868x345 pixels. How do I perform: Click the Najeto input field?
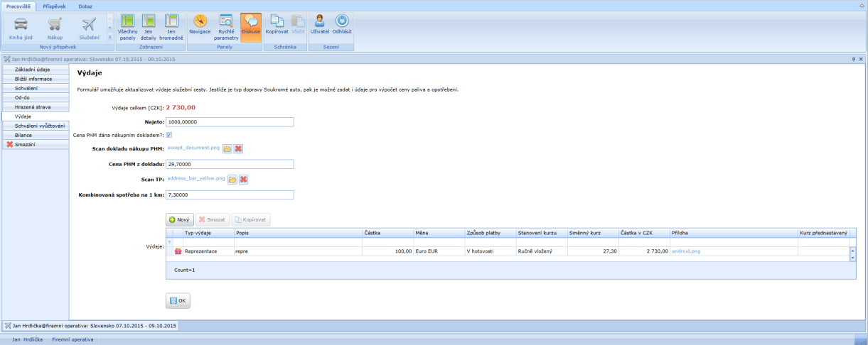click(x=230, y=122)
